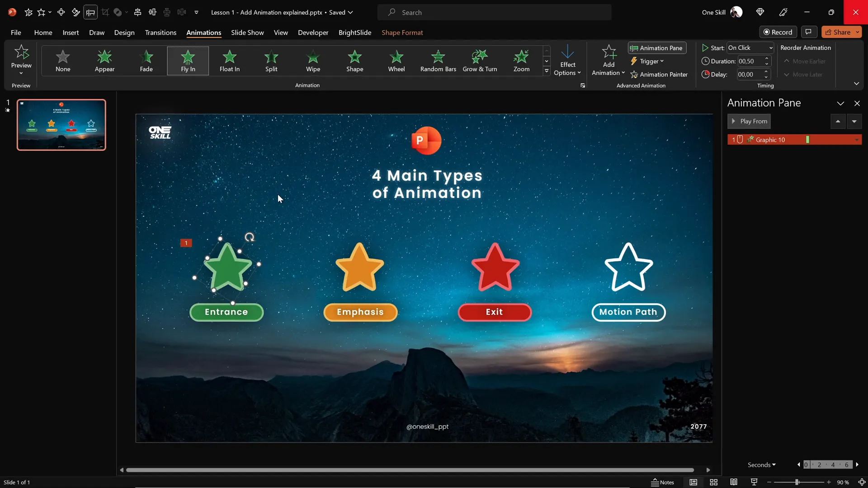The width and height of the screenshot is (868, 488).
Task: Open the Seconds zoom dropdown
Action: [762, 465]
